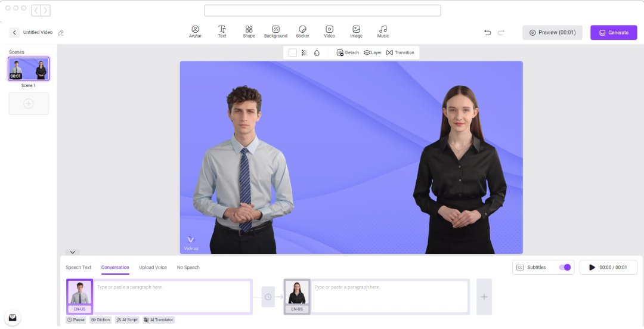Select the transparent checkerboard background option

[304, 52]
